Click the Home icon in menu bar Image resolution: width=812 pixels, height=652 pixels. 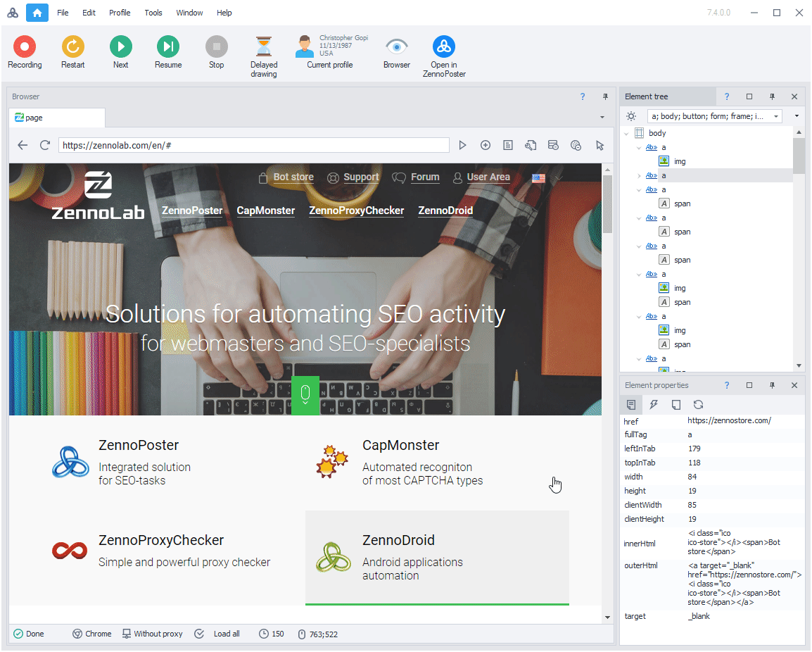(x=37, y=13)
